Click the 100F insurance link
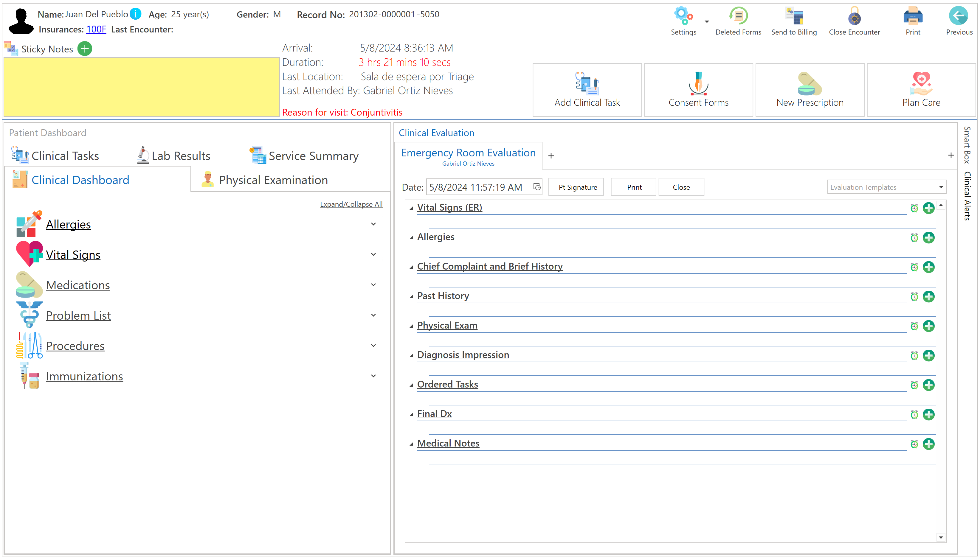This screenshot has height=560, width=980. click(x=96, y=29)
